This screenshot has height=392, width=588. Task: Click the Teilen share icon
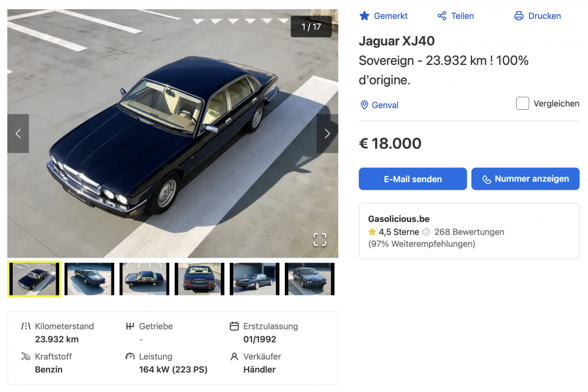(442, 16)
